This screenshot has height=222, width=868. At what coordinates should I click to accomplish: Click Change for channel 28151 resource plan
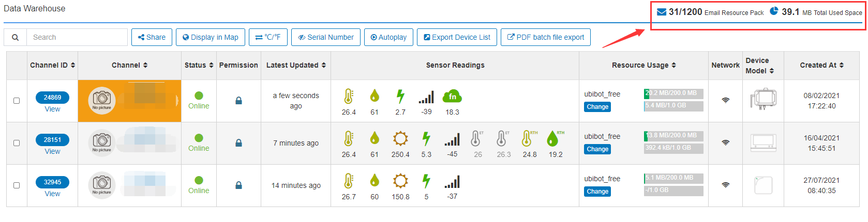click(x=597, y=149)
